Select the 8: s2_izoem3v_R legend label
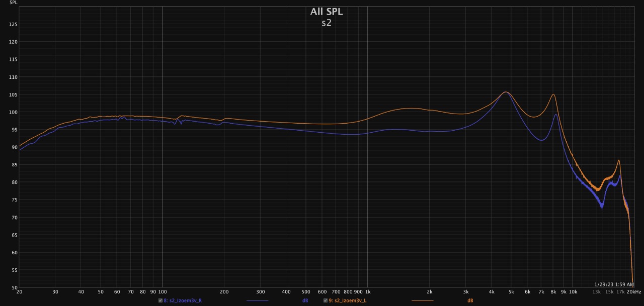This screenshot has width=644, height=306. (x=184, y=300)
